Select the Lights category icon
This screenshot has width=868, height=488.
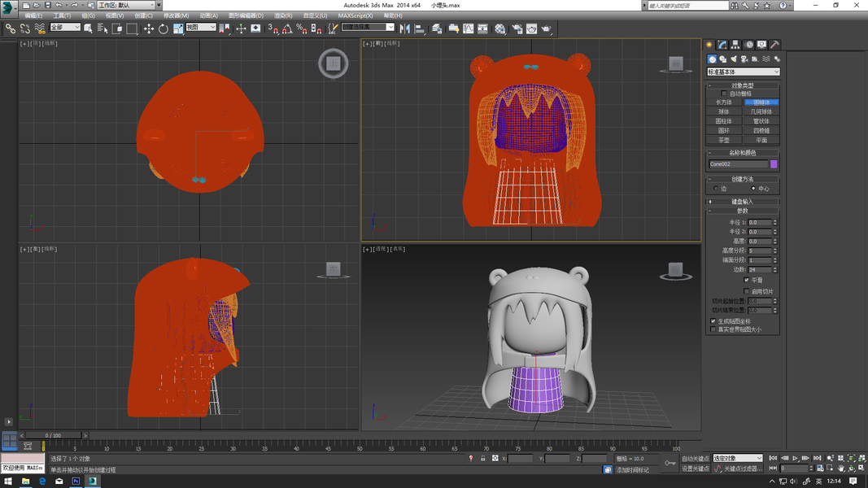(734, 59)
